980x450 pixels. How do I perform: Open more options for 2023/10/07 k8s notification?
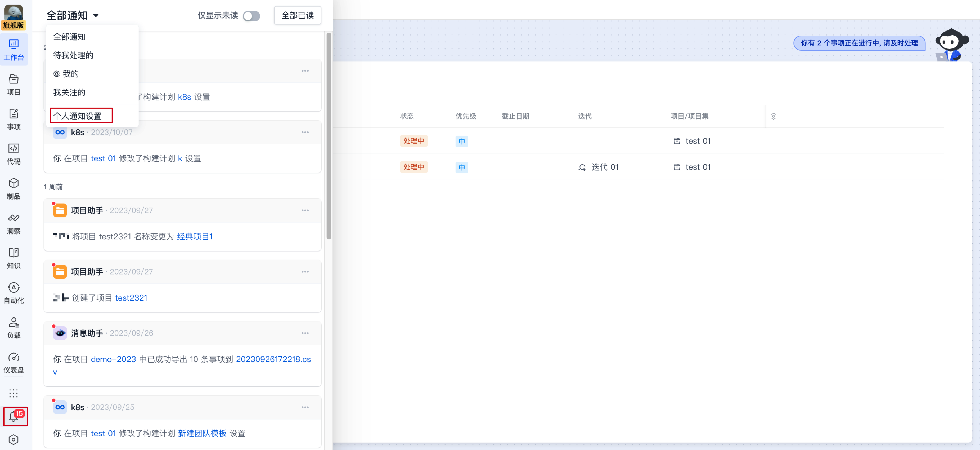point(305,133)
